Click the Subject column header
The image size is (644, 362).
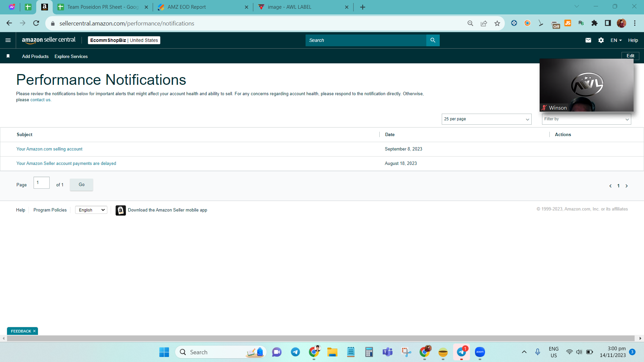24,135
